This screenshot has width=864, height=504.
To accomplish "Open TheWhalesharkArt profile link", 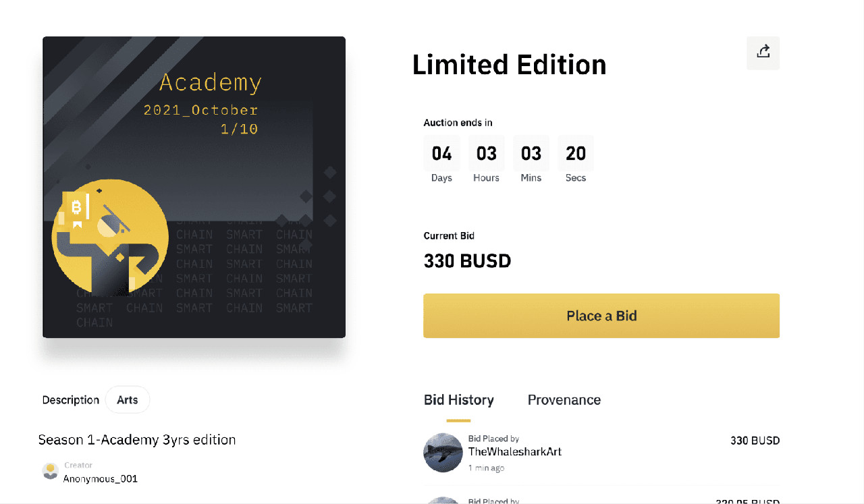I will click(x=515, y=451).
